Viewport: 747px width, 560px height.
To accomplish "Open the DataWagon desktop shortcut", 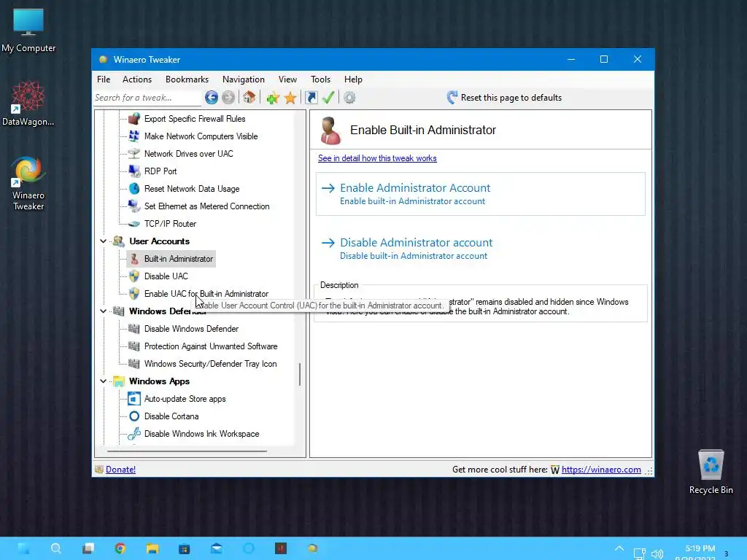I will click(28, 104).
